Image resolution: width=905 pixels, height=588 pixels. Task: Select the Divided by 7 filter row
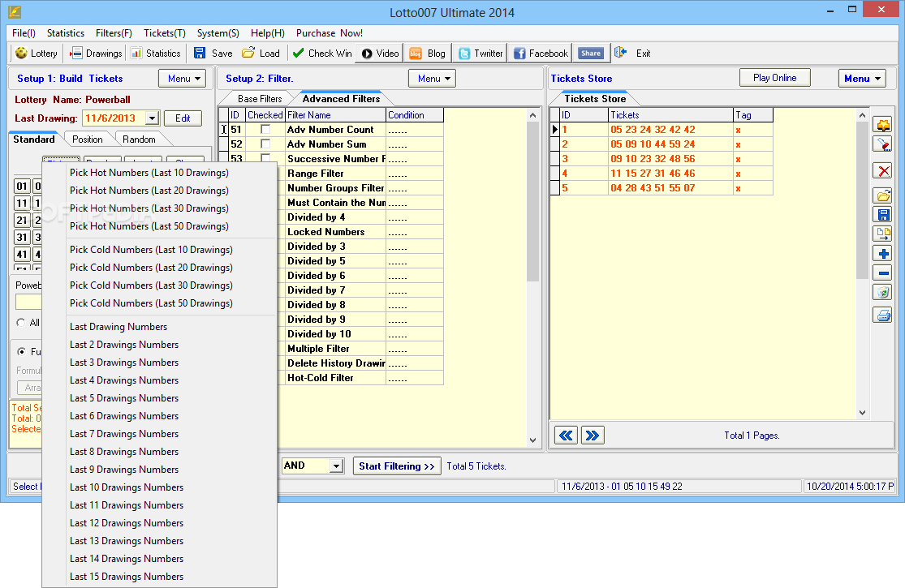pyautogui.click(x=360, y=290)
